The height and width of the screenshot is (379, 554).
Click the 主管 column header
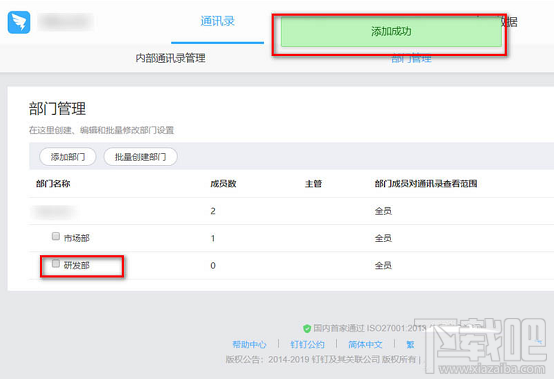click(313, 184)
